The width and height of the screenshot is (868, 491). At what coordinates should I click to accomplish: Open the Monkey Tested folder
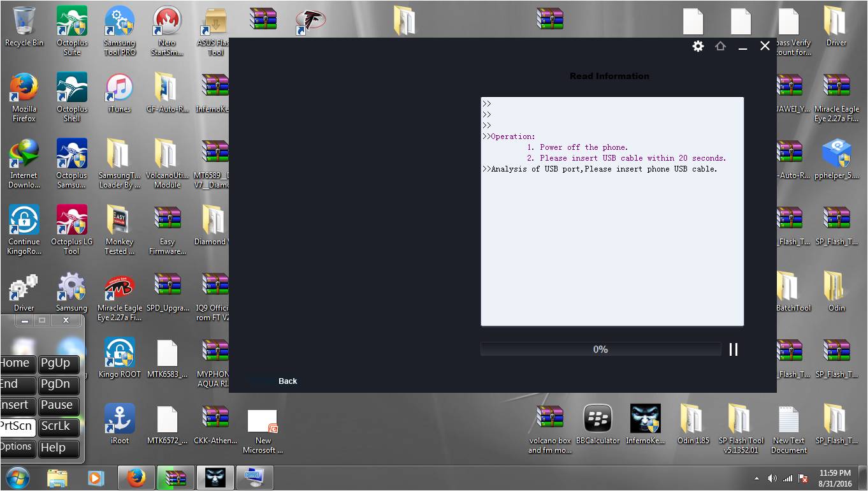(119, 230)
